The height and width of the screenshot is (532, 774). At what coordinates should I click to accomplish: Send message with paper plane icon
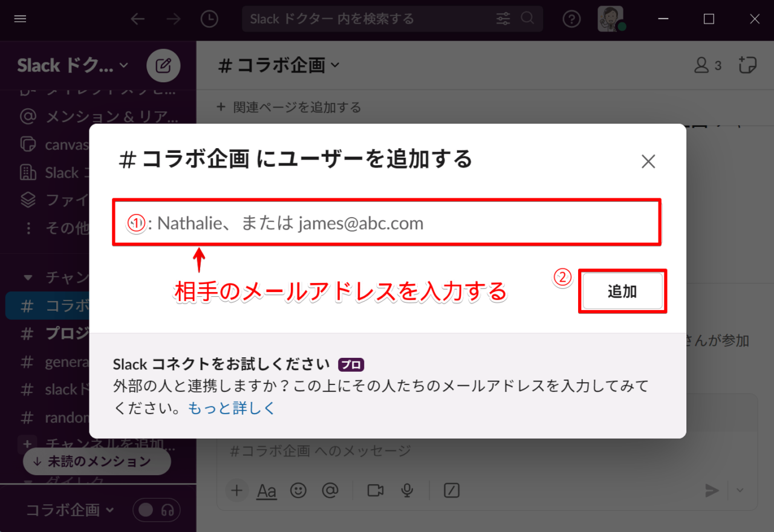[x=712, y=490]
